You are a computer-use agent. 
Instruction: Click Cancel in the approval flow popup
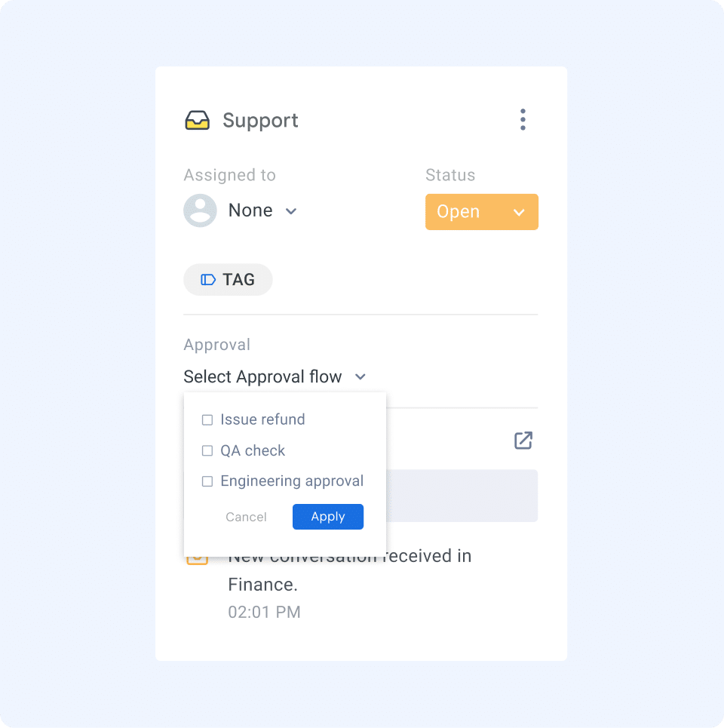pos(246,516)
